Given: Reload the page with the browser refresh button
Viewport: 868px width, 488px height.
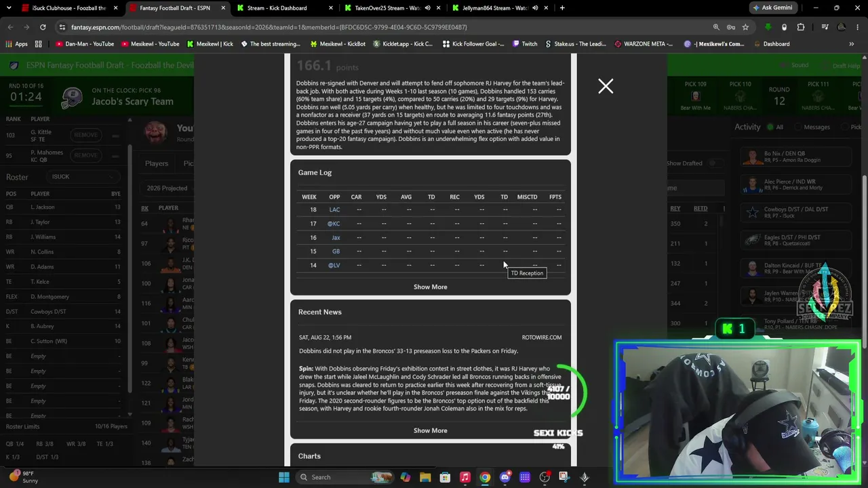Looking at the screenshot, I should tap(43, 27).
